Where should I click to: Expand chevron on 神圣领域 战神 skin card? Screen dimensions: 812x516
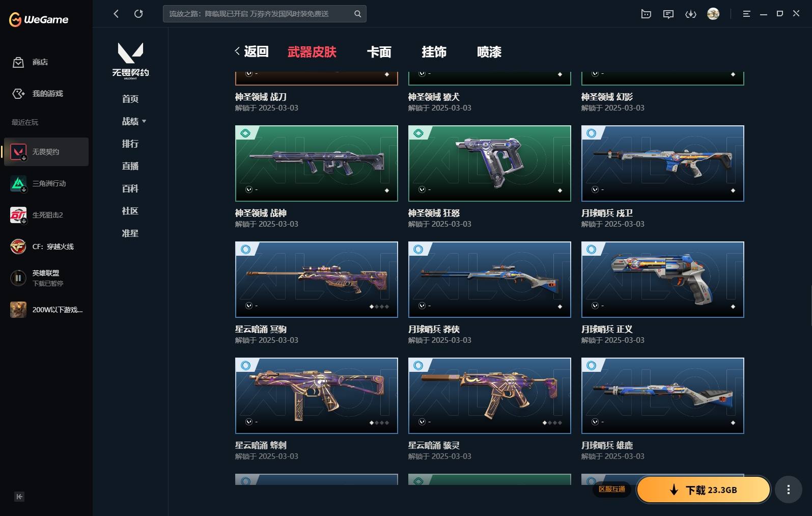[x=249, y=189]
